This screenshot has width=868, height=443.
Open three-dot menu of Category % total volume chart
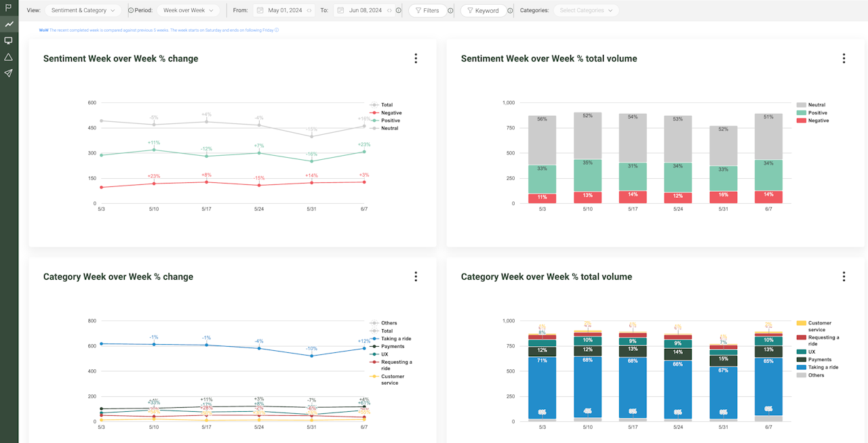(844, 276)
